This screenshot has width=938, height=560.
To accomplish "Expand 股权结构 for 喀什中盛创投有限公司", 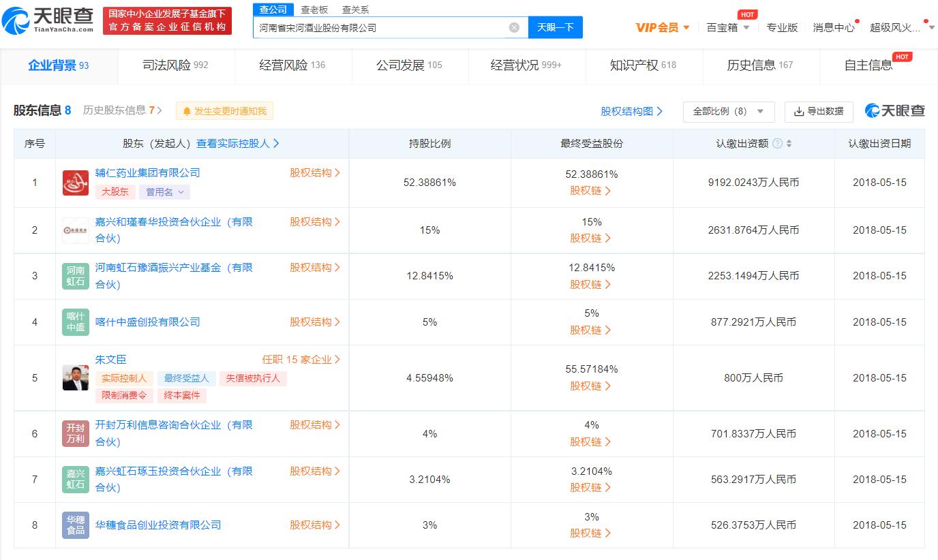I will 315,322.
